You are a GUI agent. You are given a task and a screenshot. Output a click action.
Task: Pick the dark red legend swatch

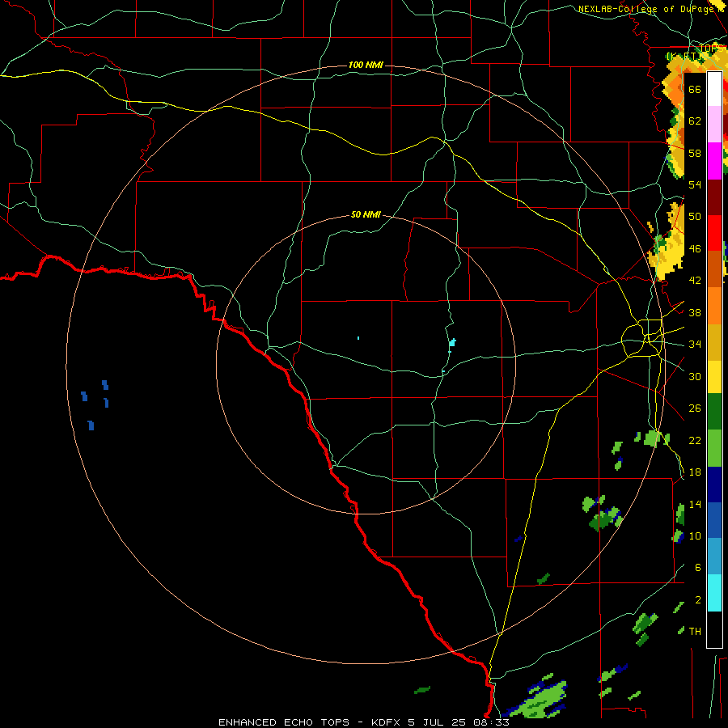(x=714, y=197)
